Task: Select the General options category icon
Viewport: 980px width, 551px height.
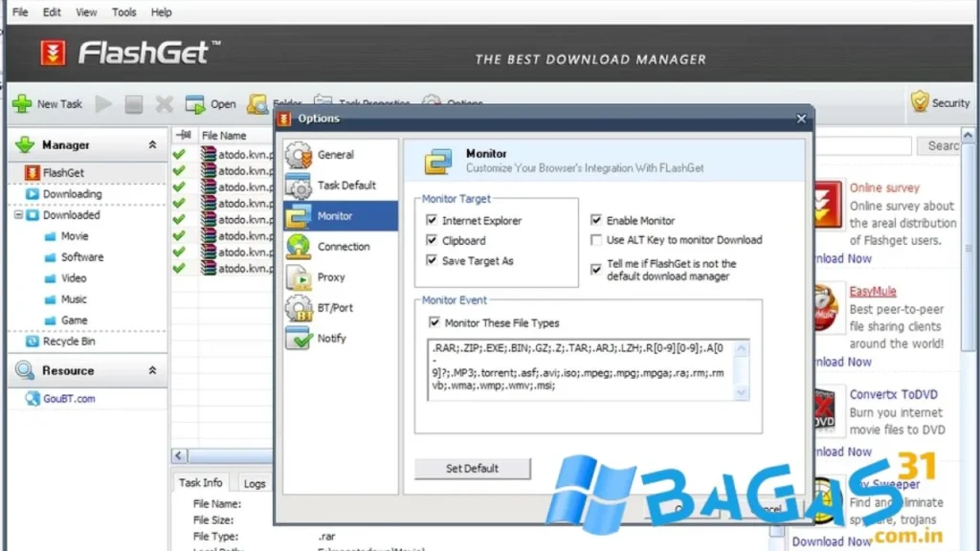Action: [x=299, y=155]
